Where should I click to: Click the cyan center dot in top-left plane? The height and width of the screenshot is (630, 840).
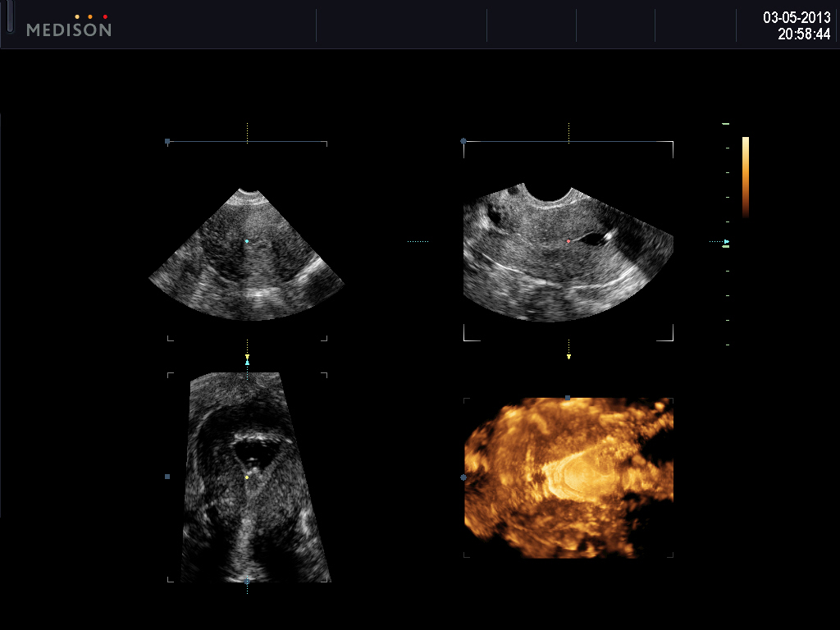(247, 242)
